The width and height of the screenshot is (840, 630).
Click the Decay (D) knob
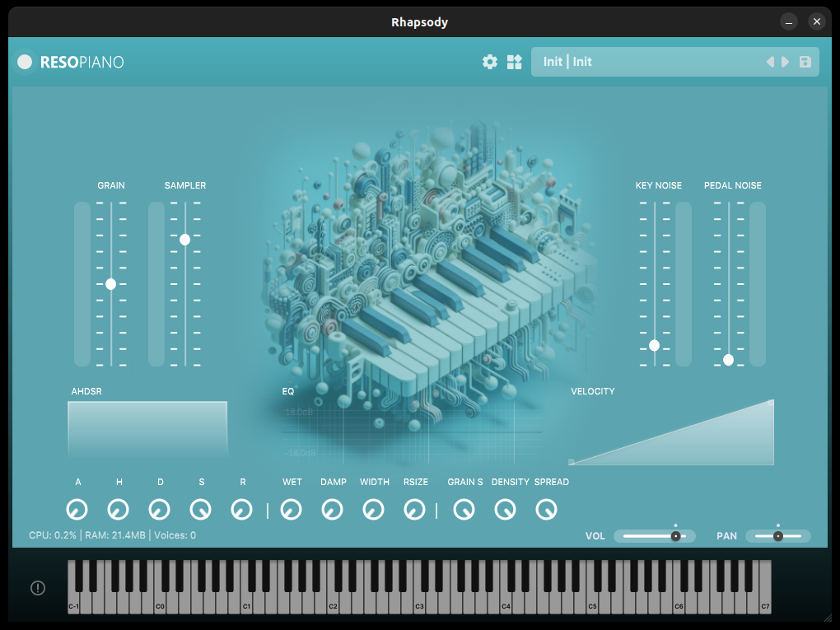coord(160,510)
